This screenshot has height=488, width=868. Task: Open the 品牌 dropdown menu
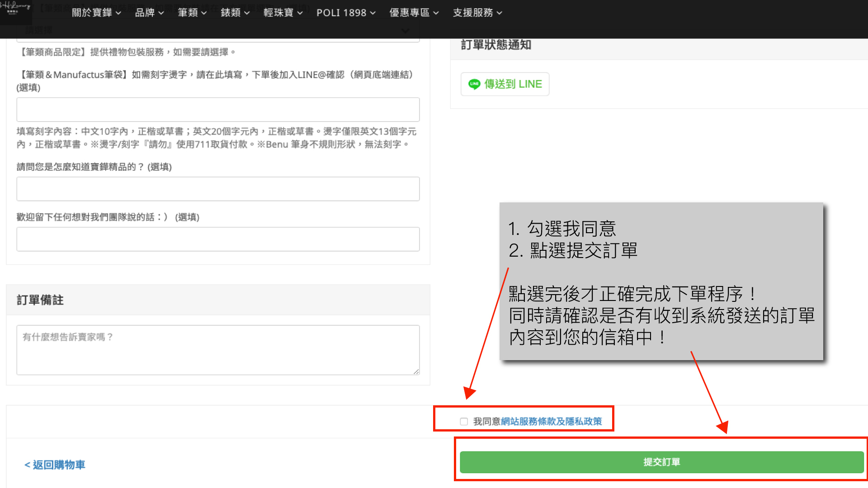pos(149,13)
